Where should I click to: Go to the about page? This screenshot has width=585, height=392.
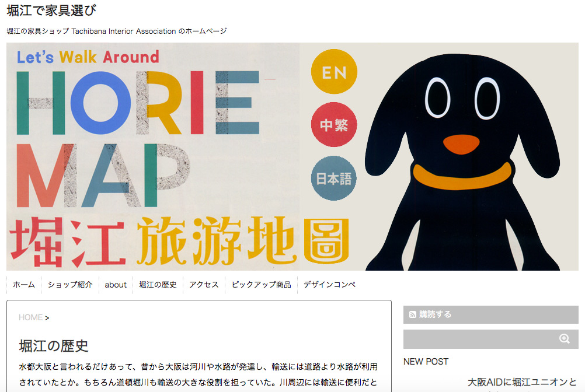coord(116,285)
